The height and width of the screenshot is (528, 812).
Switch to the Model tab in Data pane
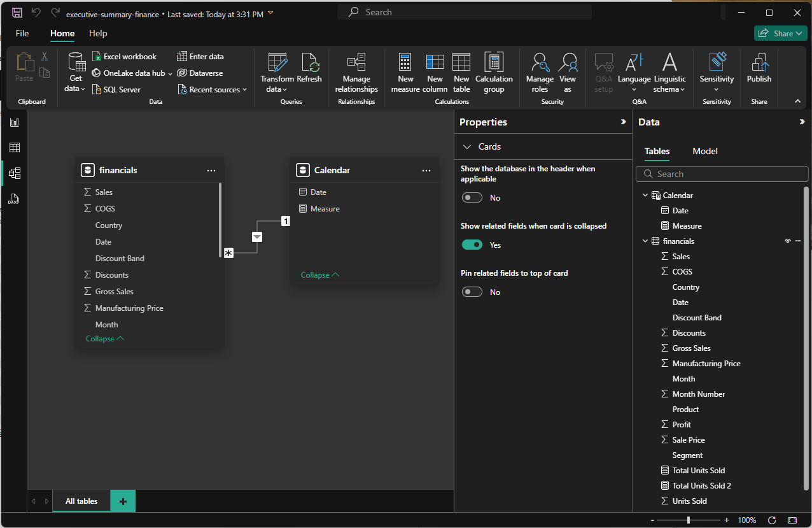[704, 151]
